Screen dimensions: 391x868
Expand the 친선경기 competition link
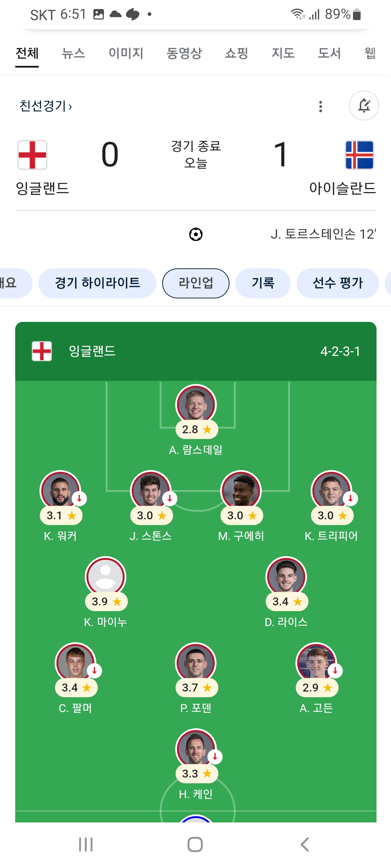coord(46,106)
